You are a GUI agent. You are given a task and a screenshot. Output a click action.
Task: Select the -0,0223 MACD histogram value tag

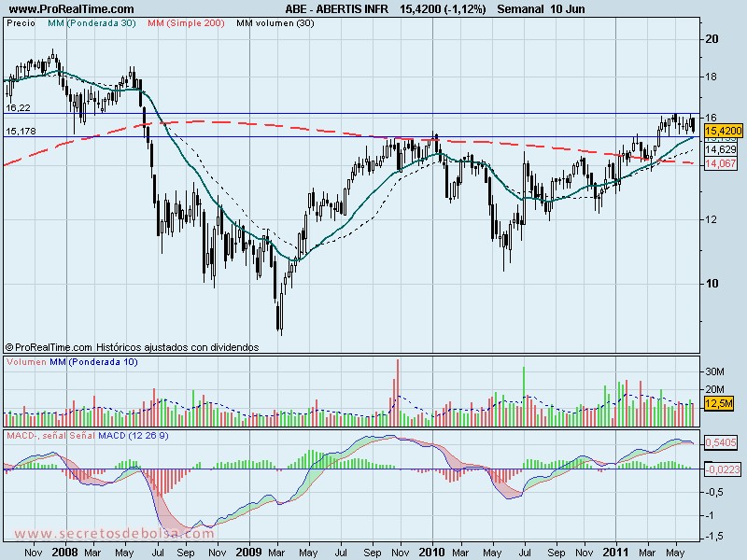click(x=723, y=469)
